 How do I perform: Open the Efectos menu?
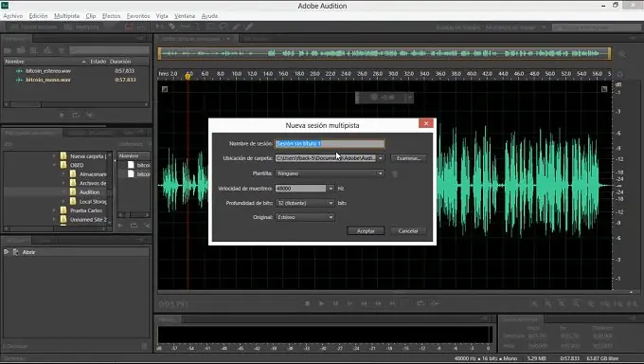[112, 15]
